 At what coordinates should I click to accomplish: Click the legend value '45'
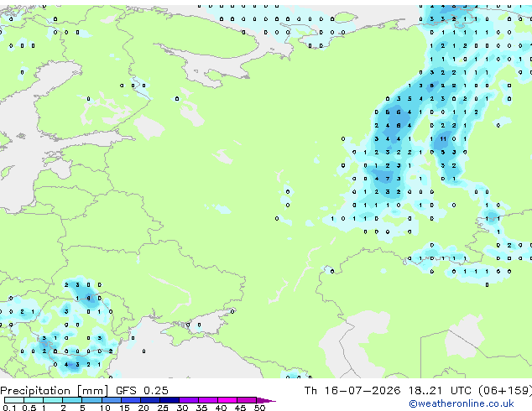click(x=240, y=408)
